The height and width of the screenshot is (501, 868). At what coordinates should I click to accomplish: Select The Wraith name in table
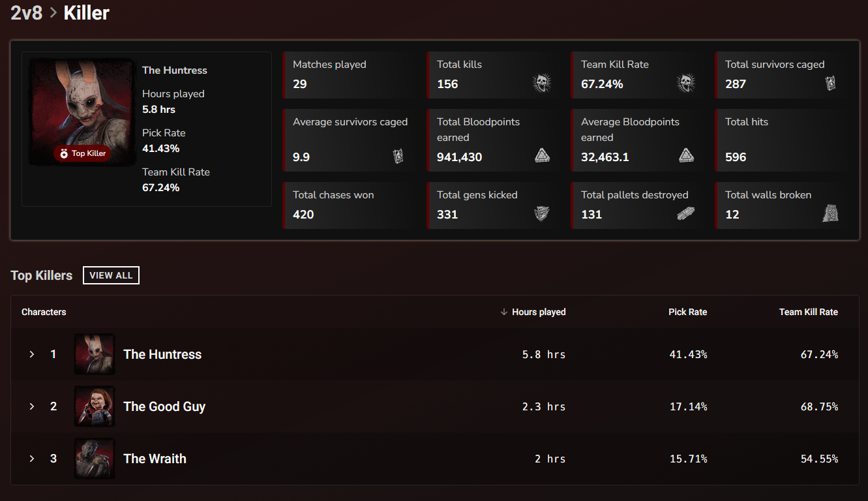point(155,459)
